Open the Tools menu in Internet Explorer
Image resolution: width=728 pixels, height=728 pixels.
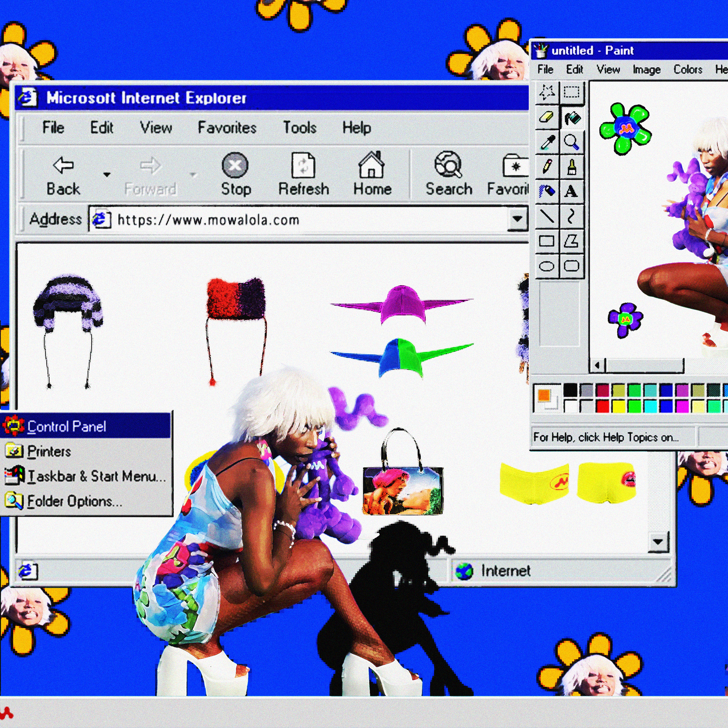[x=300, y=127]
